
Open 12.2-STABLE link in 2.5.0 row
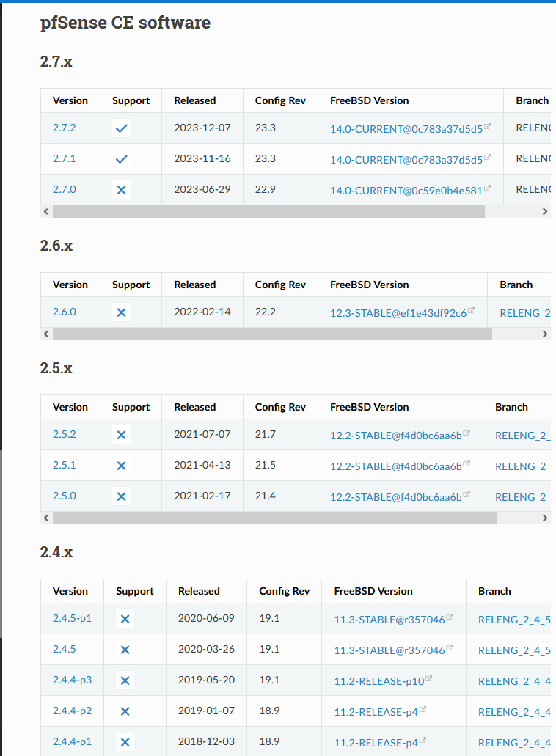pyautogui.click(x=400, y=497)
